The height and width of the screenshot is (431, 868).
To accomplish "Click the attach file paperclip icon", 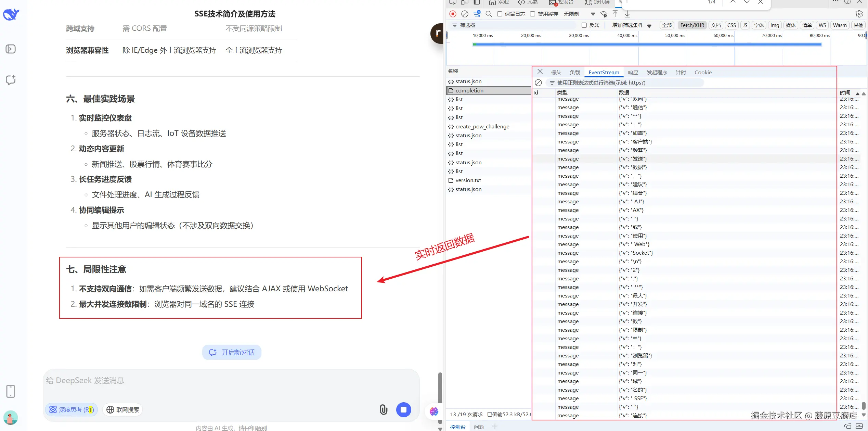I will pyautogui.click(x=383, y=409).
